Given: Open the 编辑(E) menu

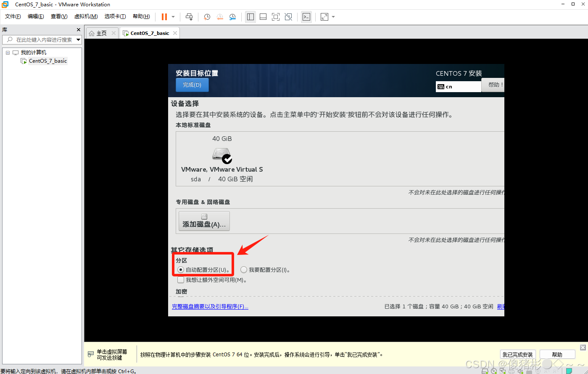Looking at the screenshot, I should click(x=36, y=16).
